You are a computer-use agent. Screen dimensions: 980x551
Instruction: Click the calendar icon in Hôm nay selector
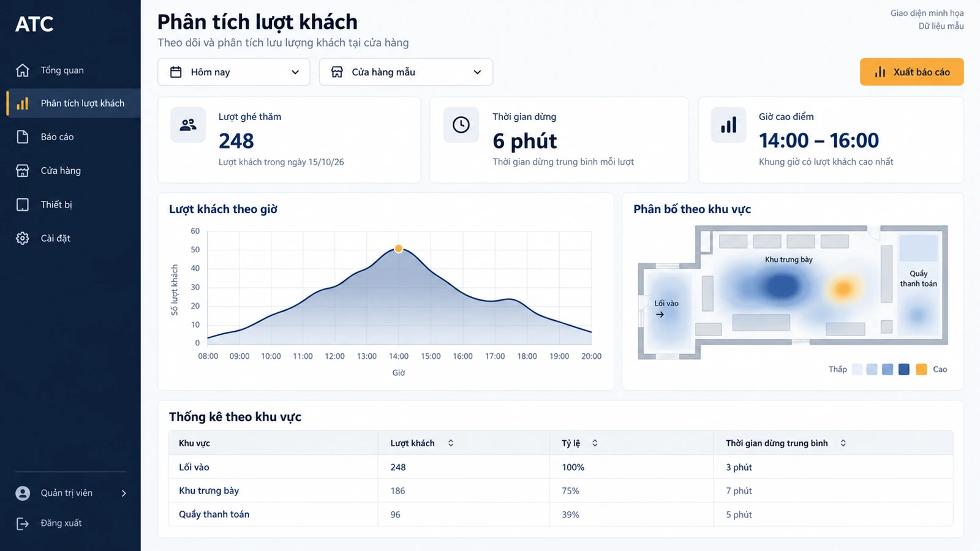click(176, 72)
